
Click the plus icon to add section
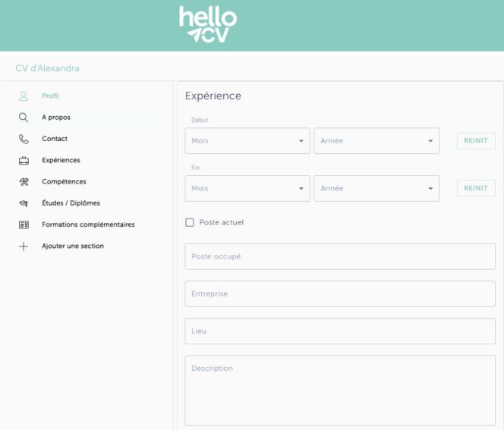click(x=24, y=246)
